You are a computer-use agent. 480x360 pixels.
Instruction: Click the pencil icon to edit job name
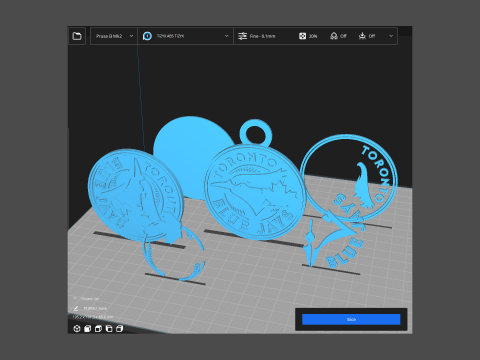click(76, 308)
